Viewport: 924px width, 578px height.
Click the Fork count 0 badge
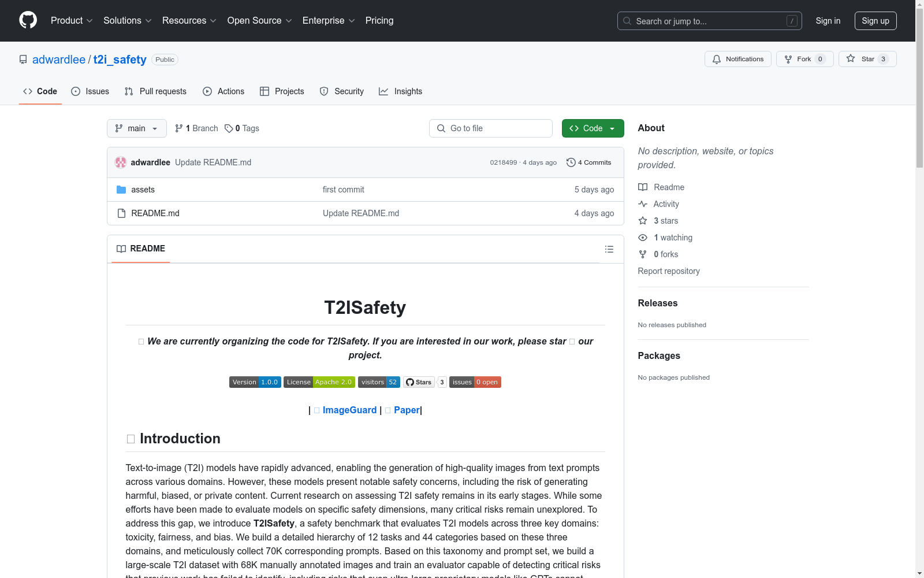tap(820, 59)
